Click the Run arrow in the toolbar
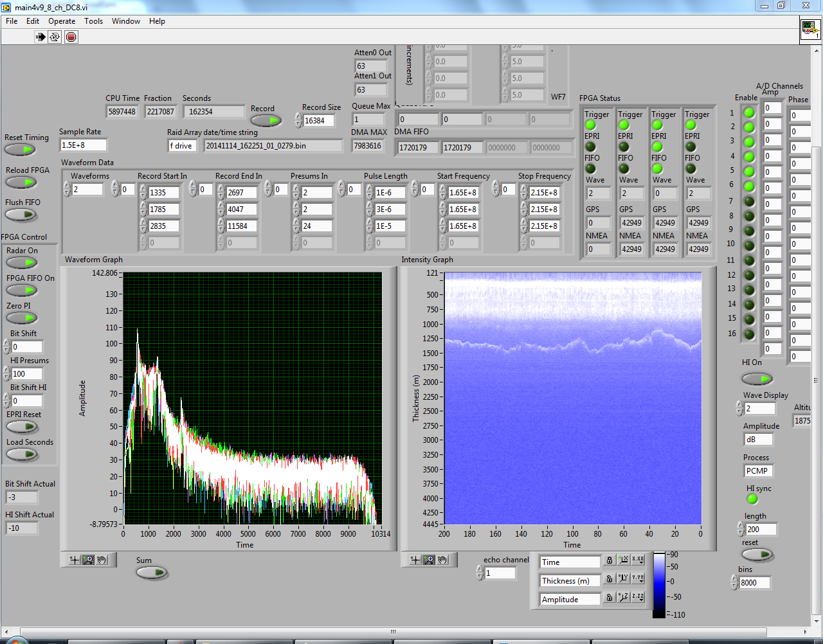 [41, 37]
